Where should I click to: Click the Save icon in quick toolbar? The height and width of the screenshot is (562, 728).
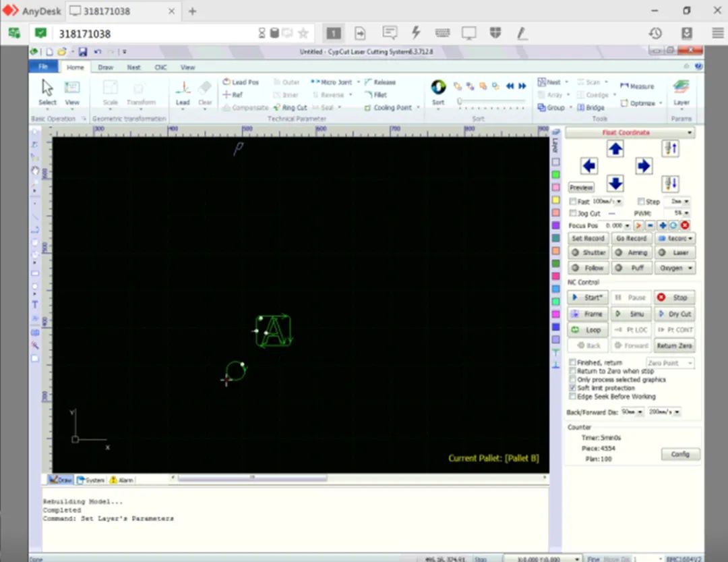(83, 51)
